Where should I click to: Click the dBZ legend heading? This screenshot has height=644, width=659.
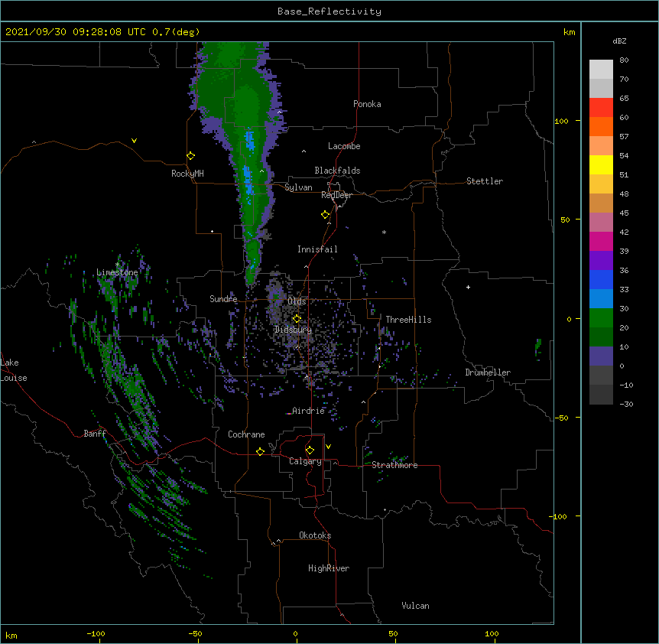click(619, 41)
